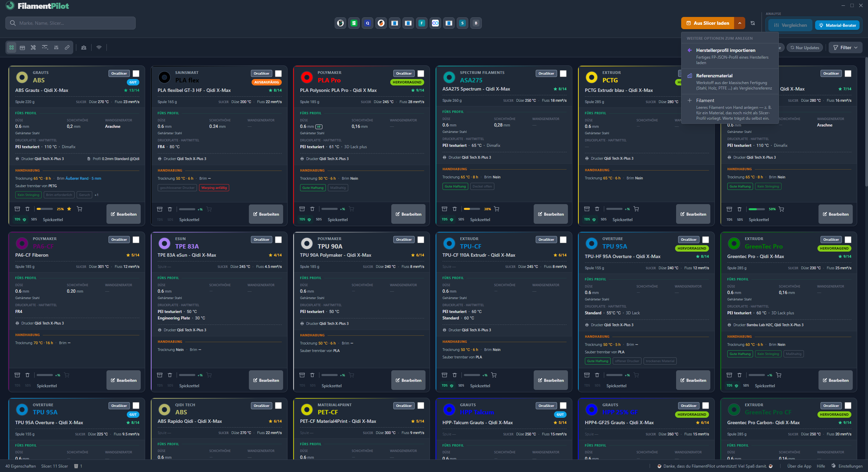868x472 pixels.
Task: Tick the checkbox on TPU-CF 110A Extrudr card
Action: click(x=563, y=240)
